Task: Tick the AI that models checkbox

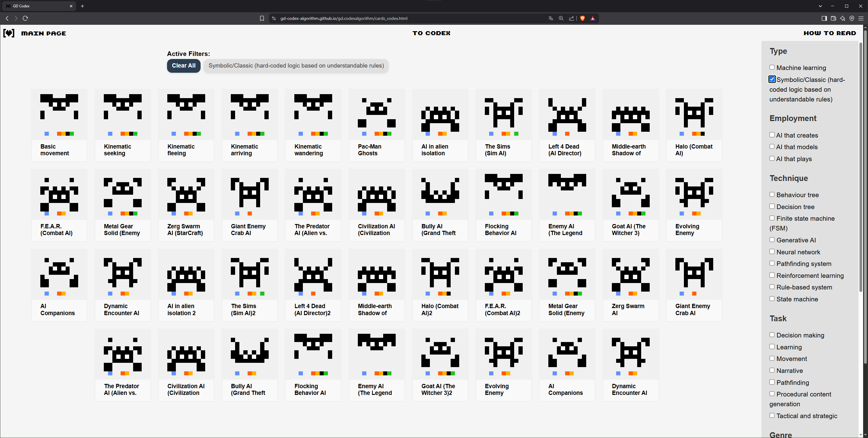Action: [772, 147]
